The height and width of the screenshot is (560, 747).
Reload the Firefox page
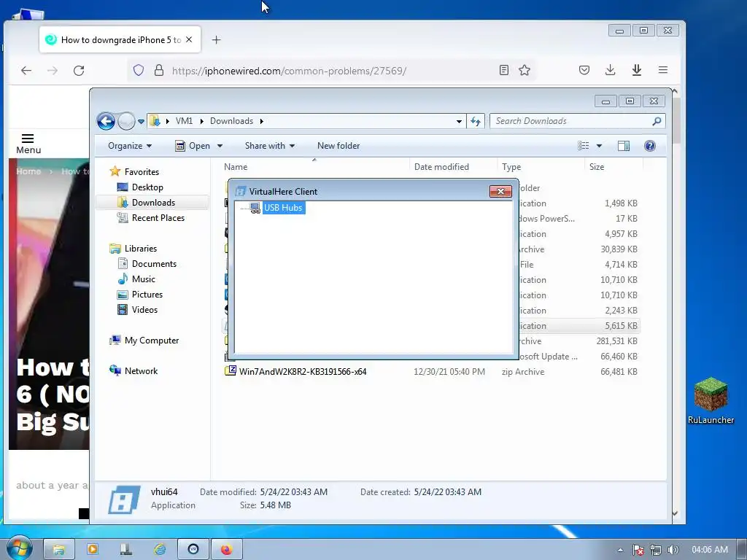point(79,71)
